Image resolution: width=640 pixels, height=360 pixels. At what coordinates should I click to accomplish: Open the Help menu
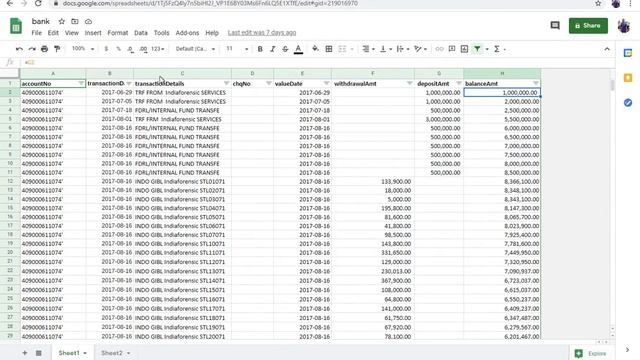[x=212, y=33]
